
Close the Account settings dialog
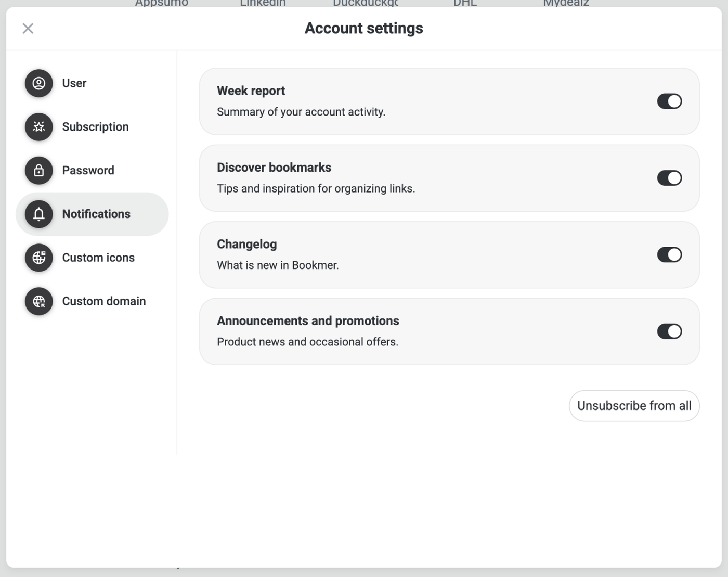tap(28, 29)
